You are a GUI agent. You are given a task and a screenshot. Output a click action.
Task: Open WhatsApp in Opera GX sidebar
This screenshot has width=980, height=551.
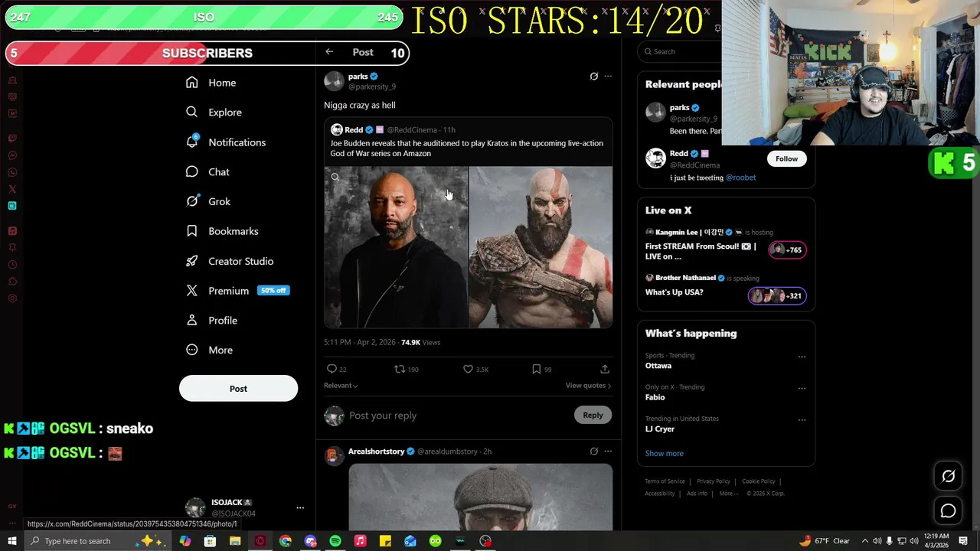12,172
